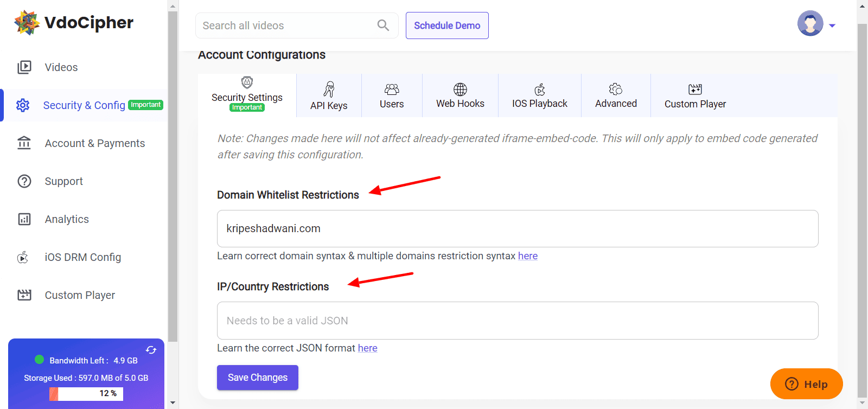Viewport: 868px width, 409px height.
Task: Click the Videos sidebar icon
Action: click(x=24, y=67)
